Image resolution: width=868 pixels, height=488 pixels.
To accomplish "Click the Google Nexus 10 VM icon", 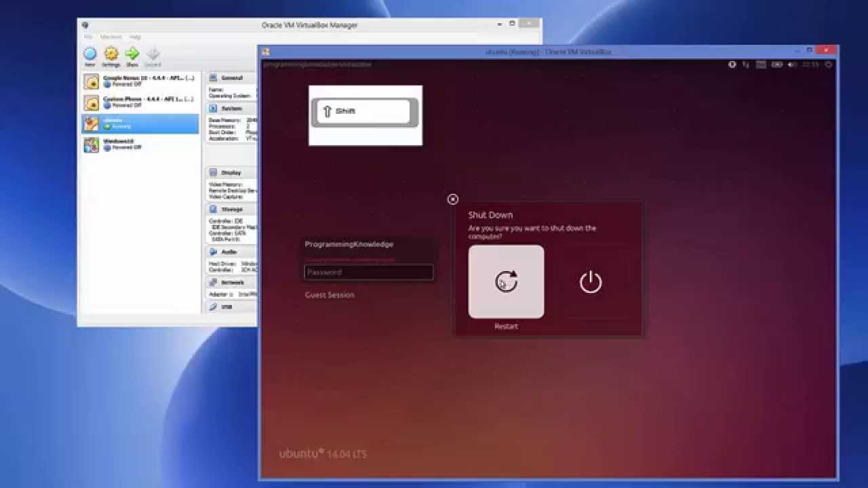I will (91, 81).
